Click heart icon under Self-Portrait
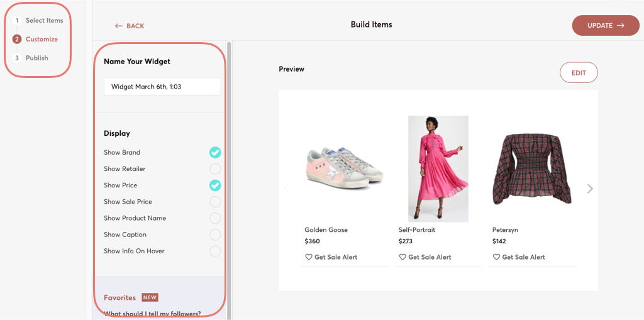The height and width of the screenshot is (320, 644). 402,257
